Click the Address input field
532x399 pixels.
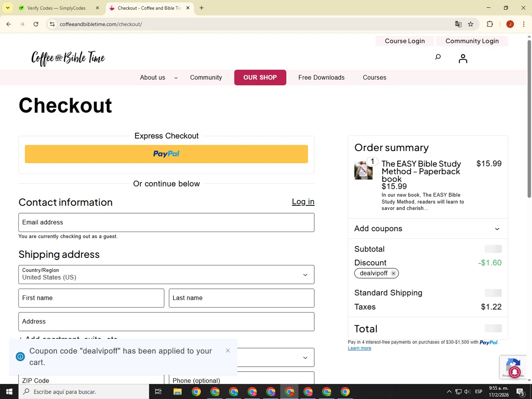click(x=166, y=322)
